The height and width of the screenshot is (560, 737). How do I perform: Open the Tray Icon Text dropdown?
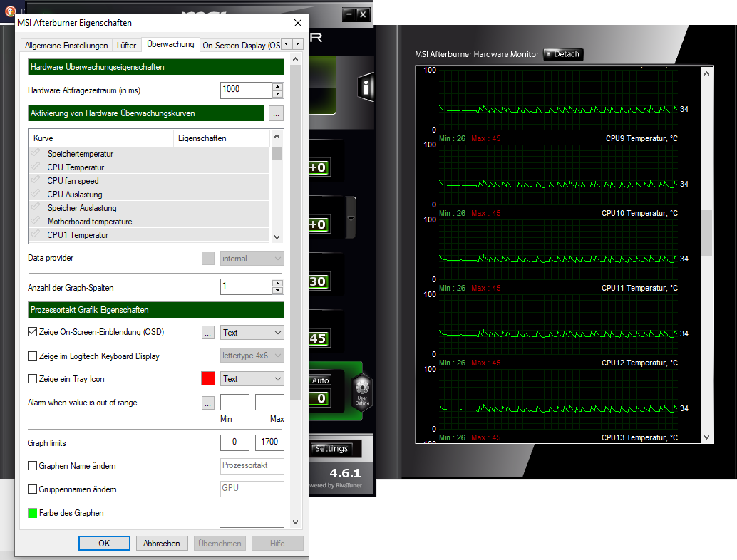coord(252,378)
